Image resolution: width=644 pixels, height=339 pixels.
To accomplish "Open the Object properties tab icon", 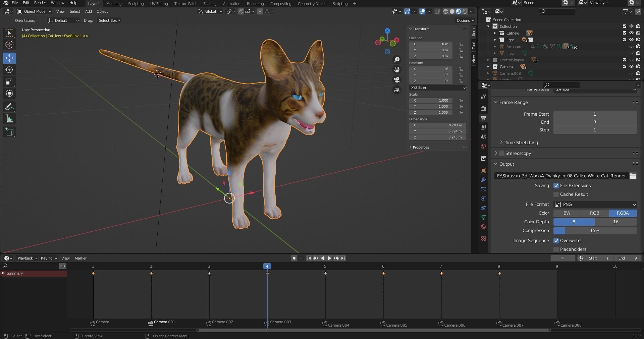I will tap(483, 170).
